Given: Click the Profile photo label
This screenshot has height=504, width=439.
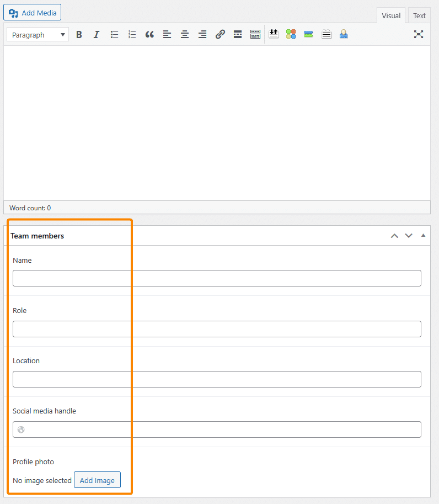Looking at the screenshot, I should 34,462.
